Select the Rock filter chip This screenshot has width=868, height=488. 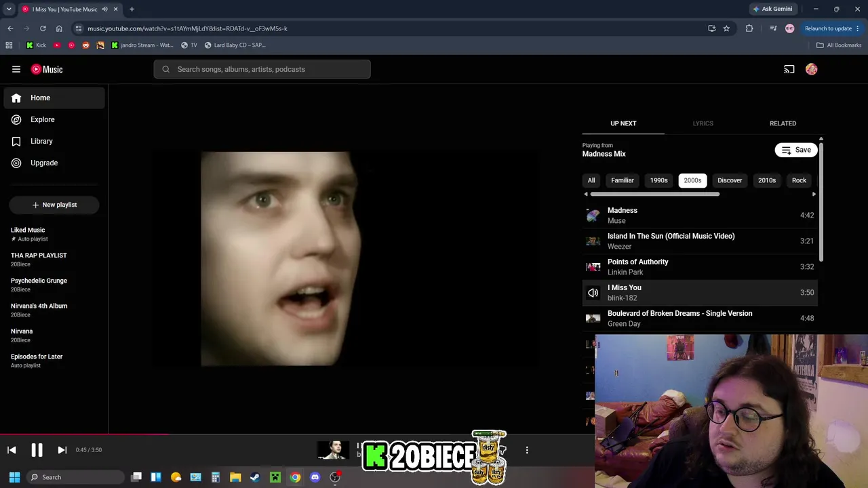(x=799, y=180)
